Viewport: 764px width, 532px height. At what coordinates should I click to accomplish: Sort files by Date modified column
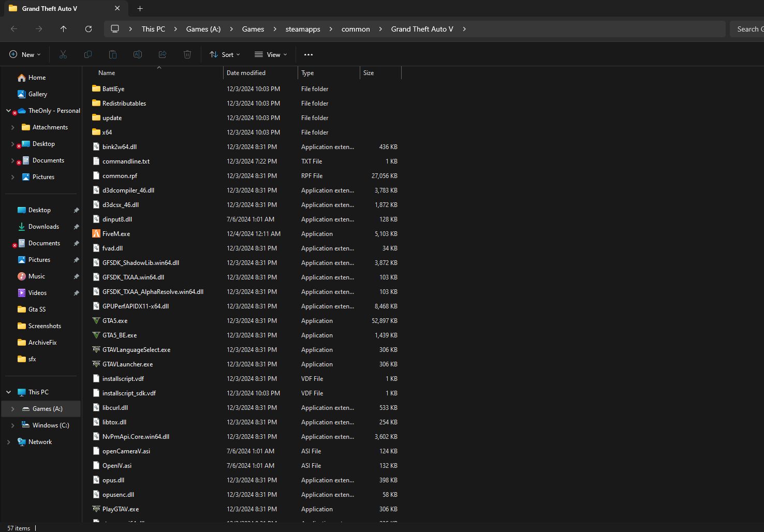tap(246, 73)
